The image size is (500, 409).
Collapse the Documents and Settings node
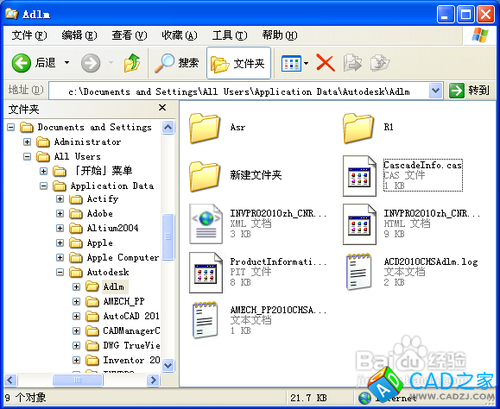[11, 127]
